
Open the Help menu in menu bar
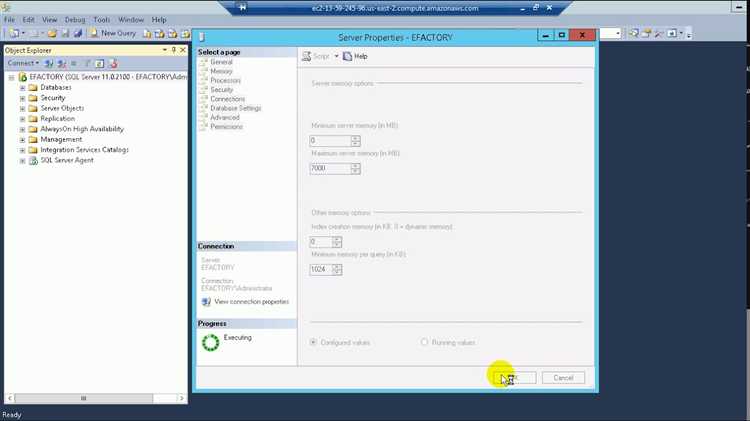(x=159, y=20)
